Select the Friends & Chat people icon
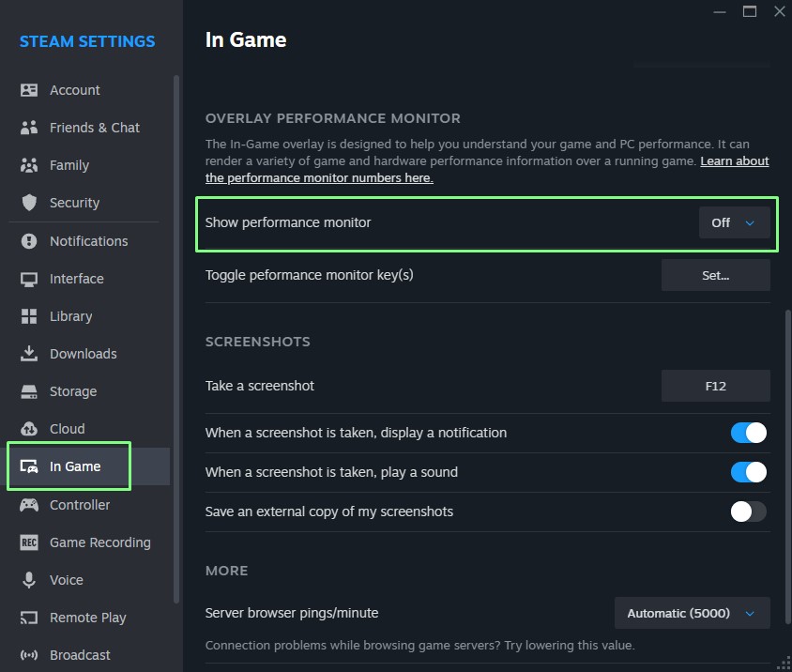 pyautogui.click(x=29, y=128)
